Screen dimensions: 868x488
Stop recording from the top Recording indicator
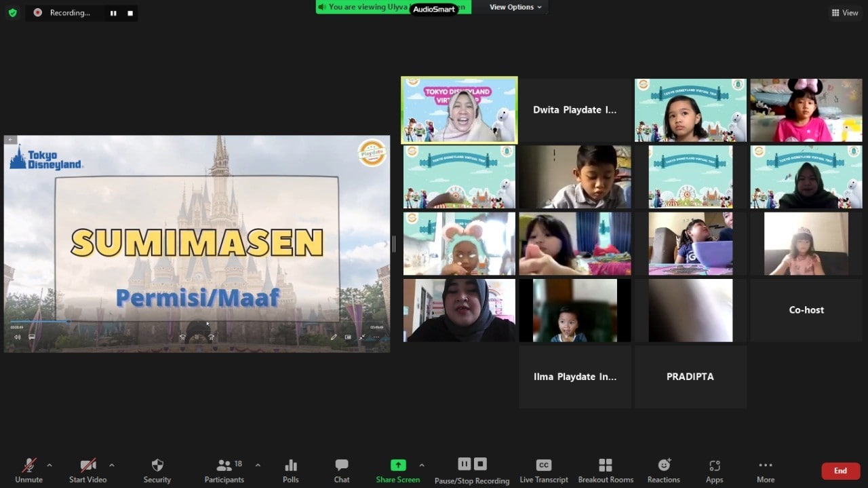tap(130, 13)
